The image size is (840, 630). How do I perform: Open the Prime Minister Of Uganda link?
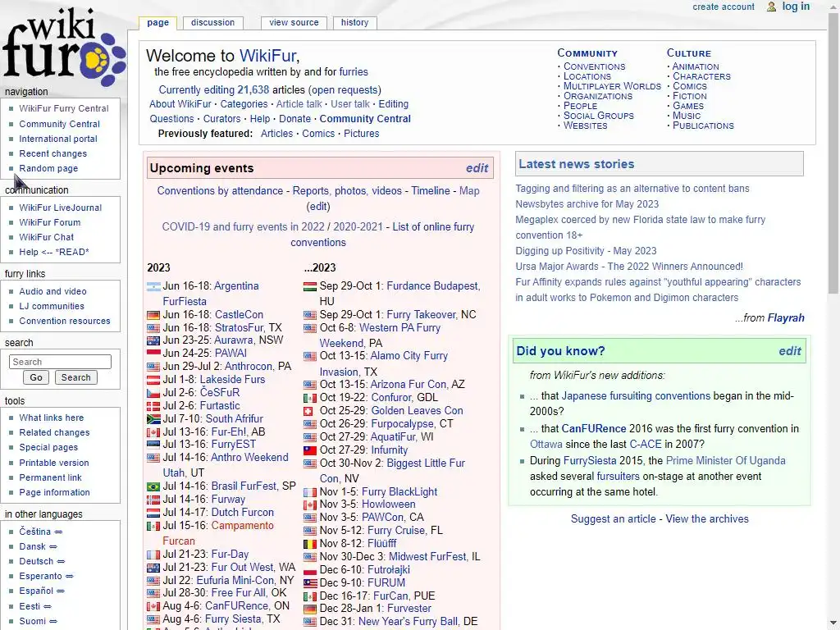pyautogui.click(x=725, y=461)
